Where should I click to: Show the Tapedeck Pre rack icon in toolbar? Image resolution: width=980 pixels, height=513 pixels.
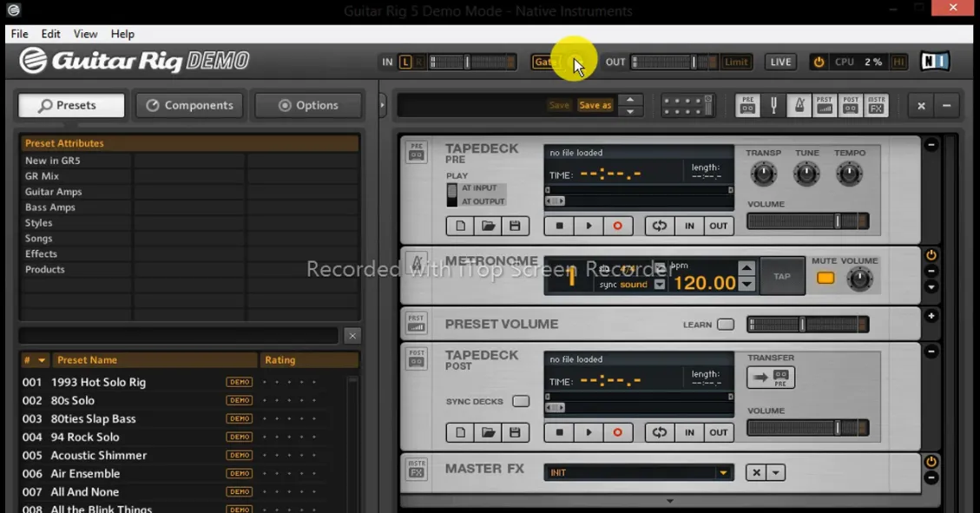pos(747,105)
